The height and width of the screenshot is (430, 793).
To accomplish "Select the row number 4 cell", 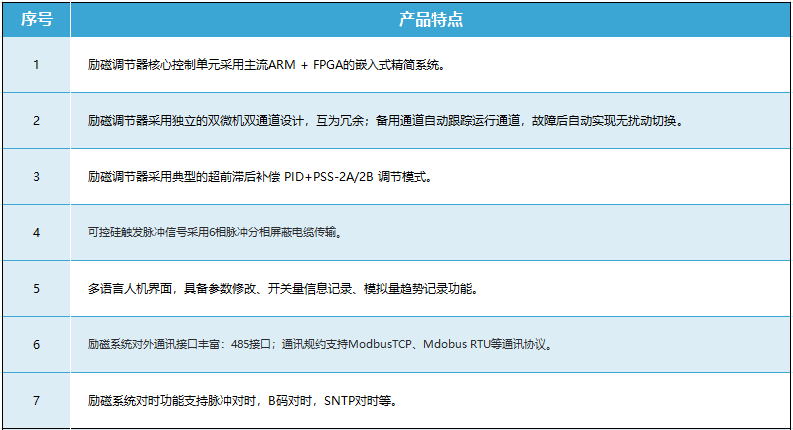I will click(x=36, y=233).
